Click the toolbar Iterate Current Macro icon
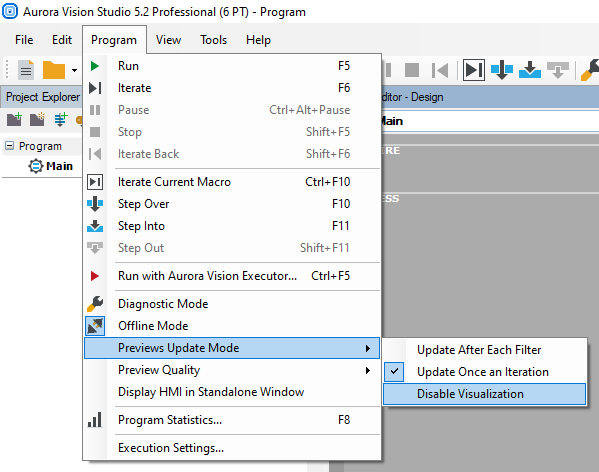 474,70
